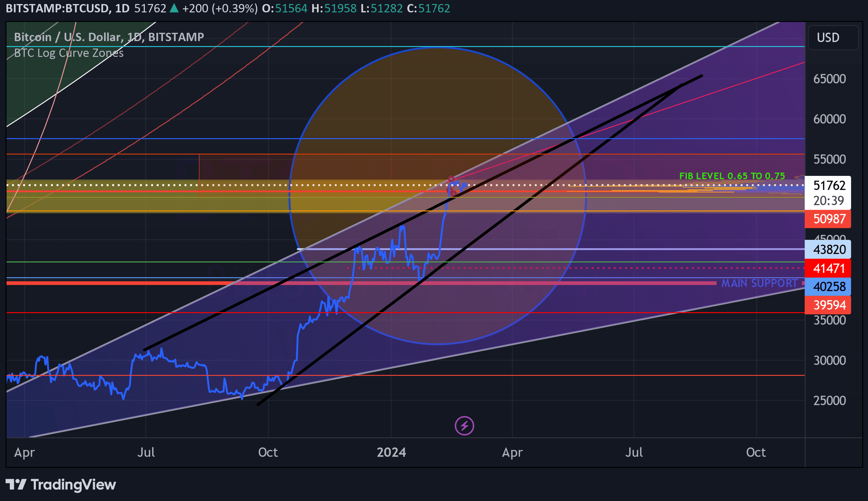
Task: Click the TradingView logo in the bottom corner
Action: (62, 485)
